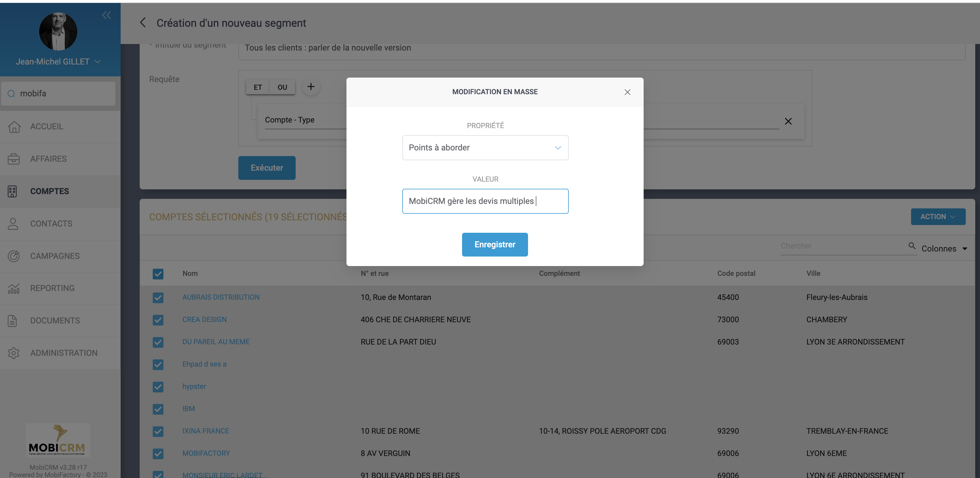Expand the ACTION dropdown button
Viewport: 980px width, 478px height.
(x=938, y=216)
